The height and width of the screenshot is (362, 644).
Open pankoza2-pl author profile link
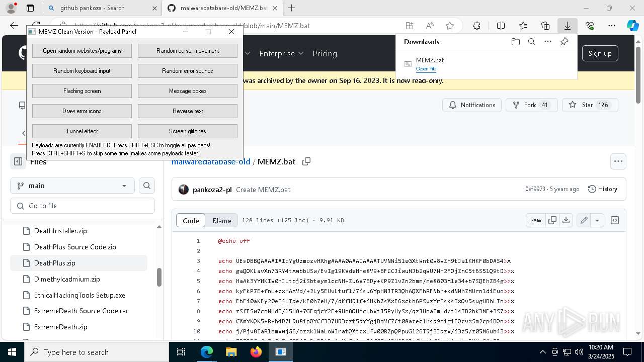click(x=212, y=190)
